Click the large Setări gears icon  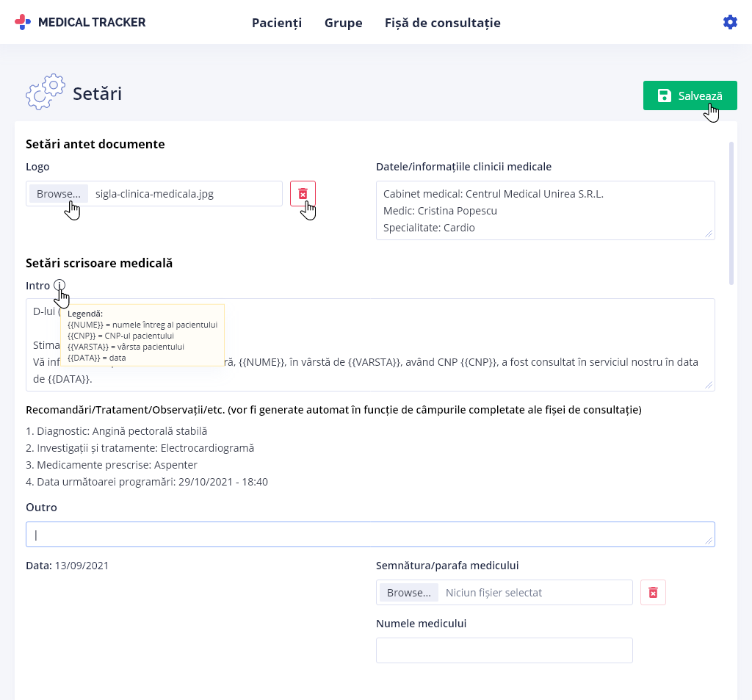45,92
